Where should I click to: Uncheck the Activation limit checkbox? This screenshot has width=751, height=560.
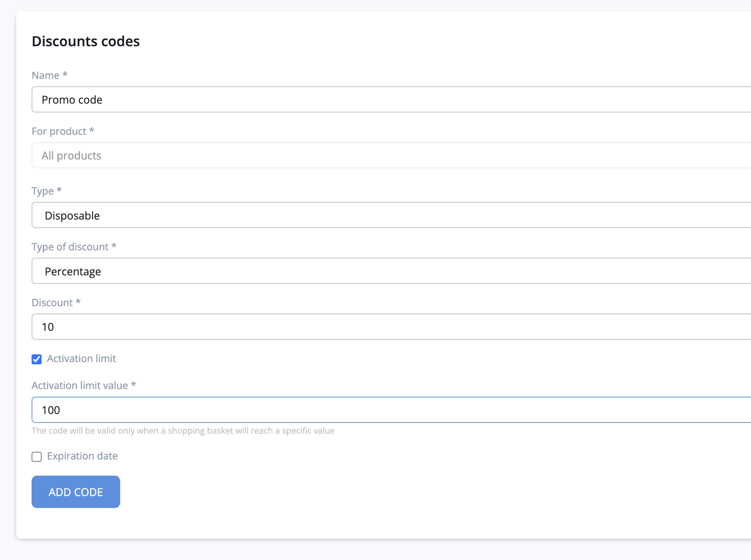37,359
